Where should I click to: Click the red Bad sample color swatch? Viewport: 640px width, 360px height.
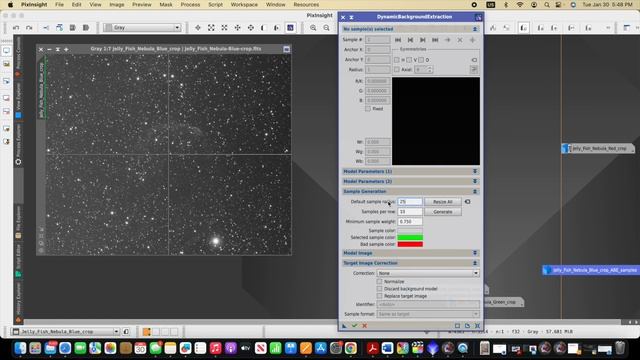[410, 244]
